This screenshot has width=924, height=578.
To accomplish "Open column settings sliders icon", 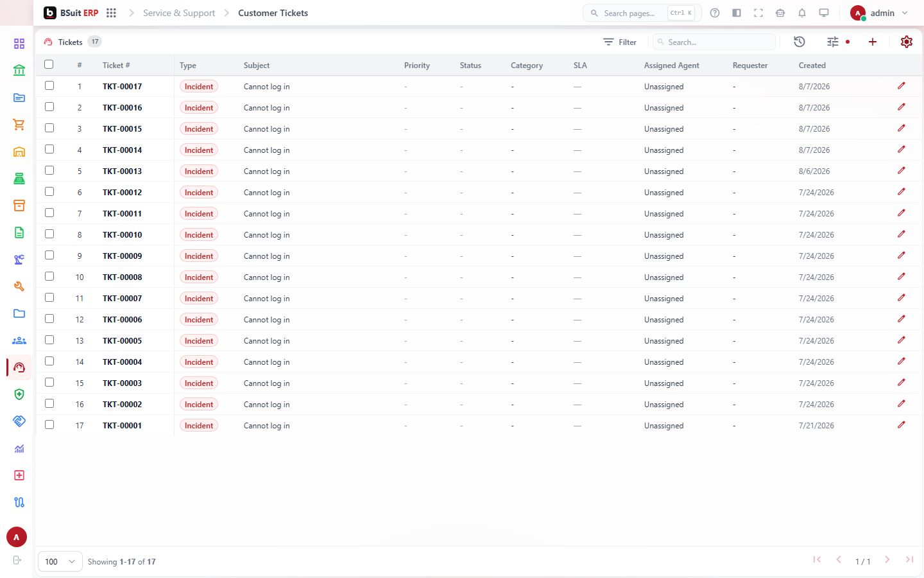I will click(x=833, y=42).
